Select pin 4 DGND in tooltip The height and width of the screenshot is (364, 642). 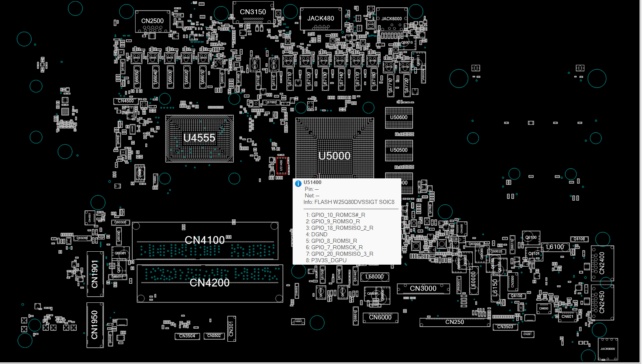pyautogui.click(x=317, y=235)
